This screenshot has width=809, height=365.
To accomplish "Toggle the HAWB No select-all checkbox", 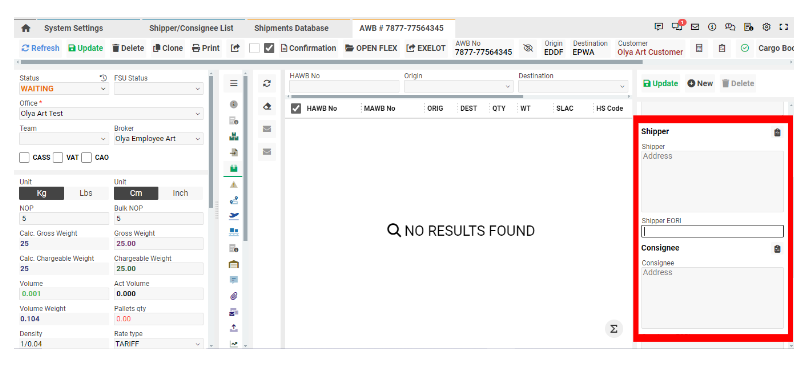I will coord(296,108).
